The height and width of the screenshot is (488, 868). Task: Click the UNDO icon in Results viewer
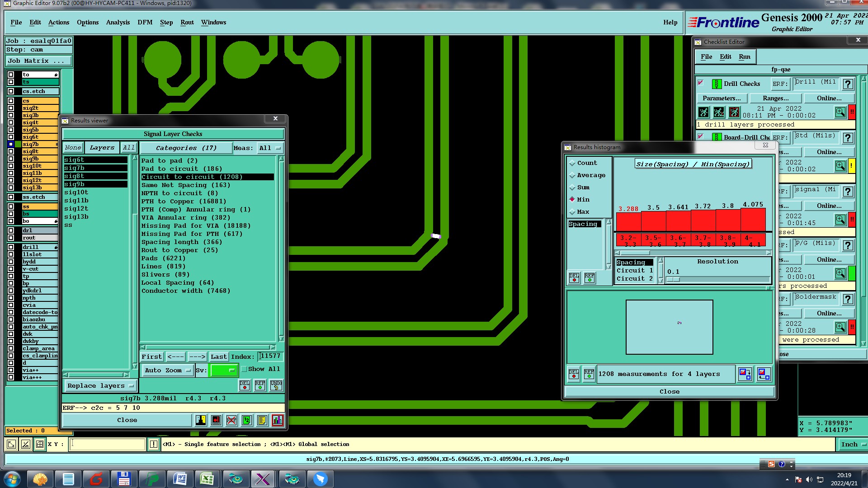pos(276,385)
